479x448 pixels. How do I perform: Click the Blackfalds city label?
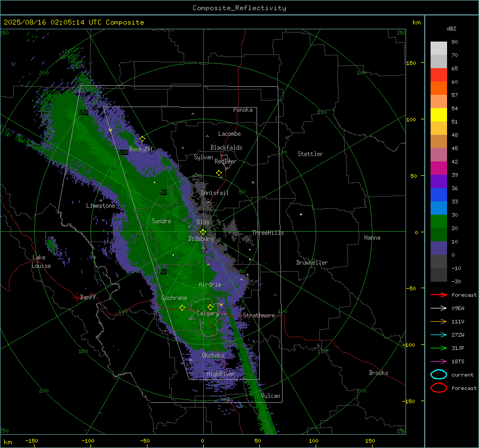click(226, 148)
